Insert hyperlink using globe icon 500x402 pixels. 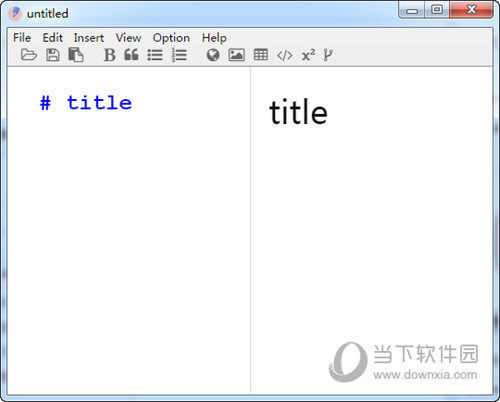pos(213,55)
